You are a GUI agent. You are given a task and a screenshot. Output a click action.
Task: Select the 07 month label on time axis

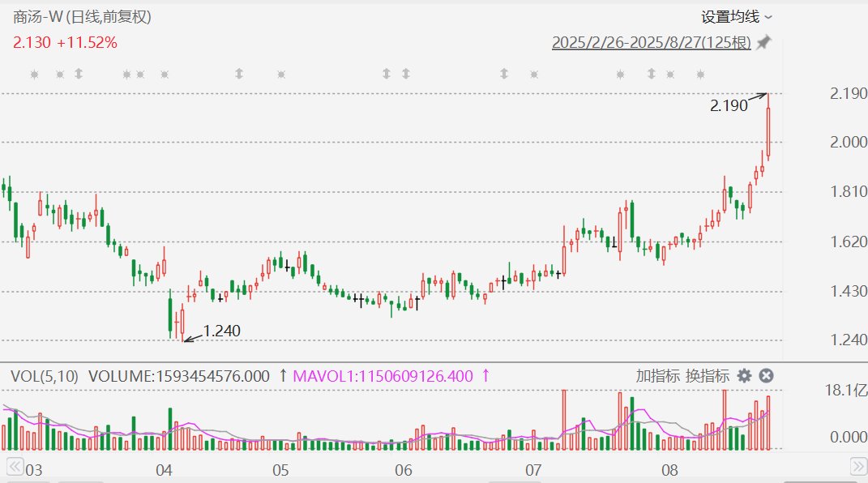click(532, 470)
